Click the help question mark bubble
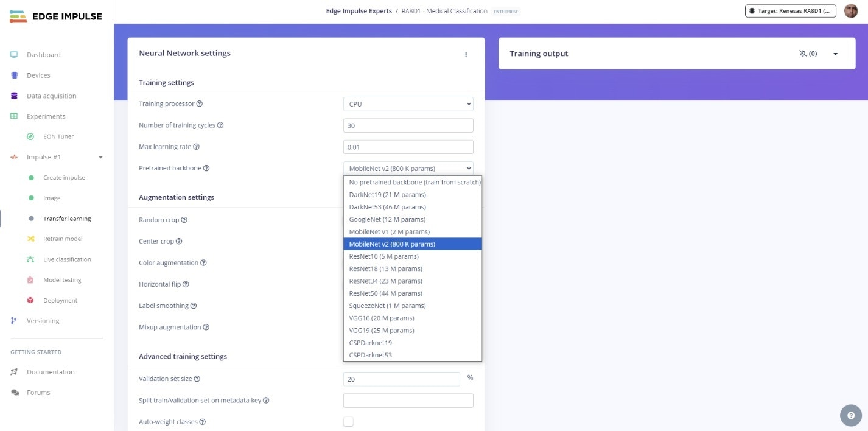This screenshot has height=431, width=868. point(851,415)
